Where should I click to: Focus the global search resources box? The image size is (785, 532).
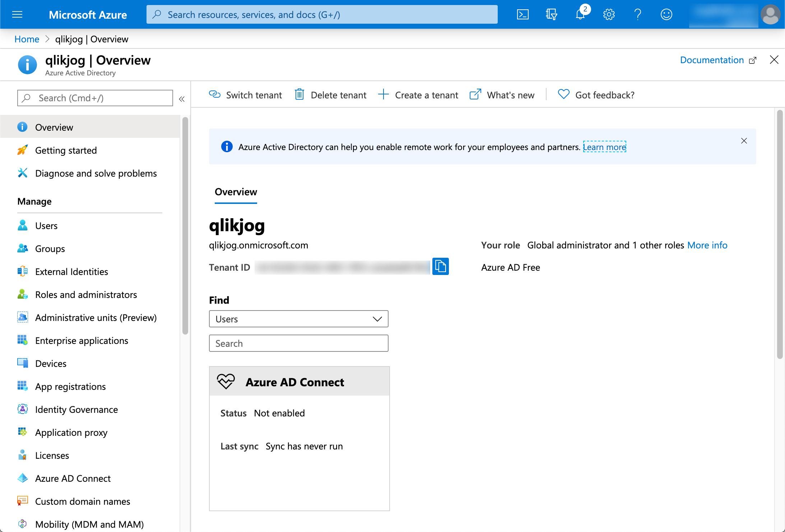pos(322,14)
